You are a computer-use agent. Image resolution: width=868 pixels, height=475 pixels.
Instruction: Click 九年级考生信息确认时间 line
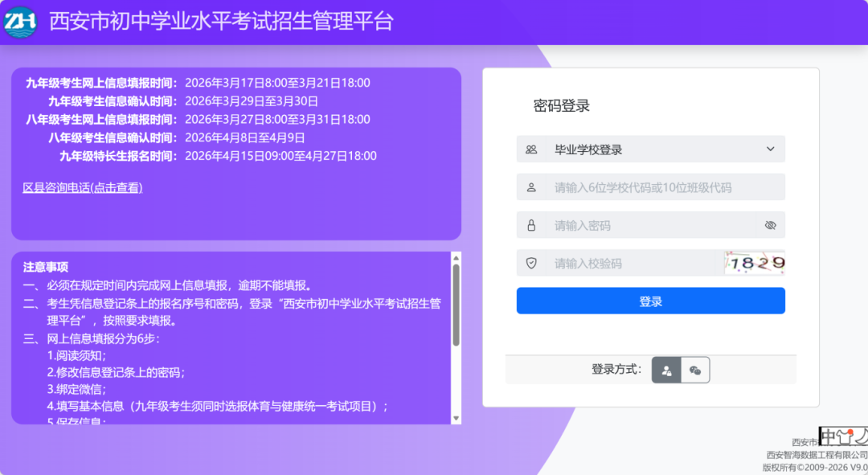182,101
